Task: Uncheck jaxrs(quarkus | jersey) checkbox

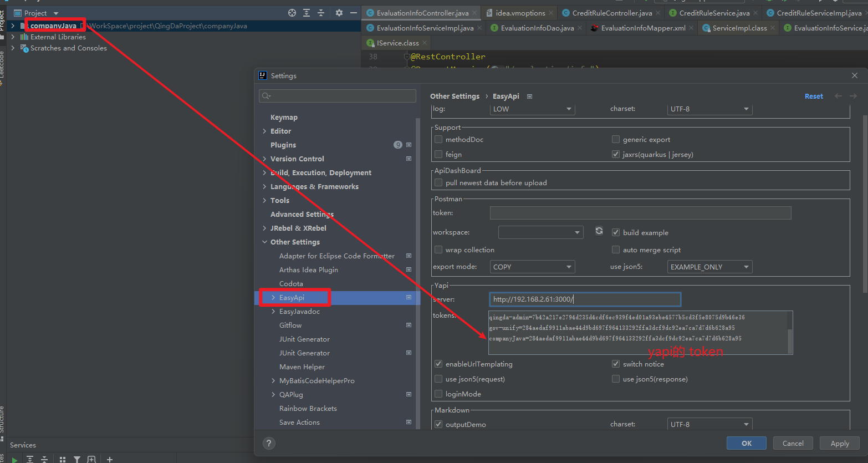Action: (616, 154)
